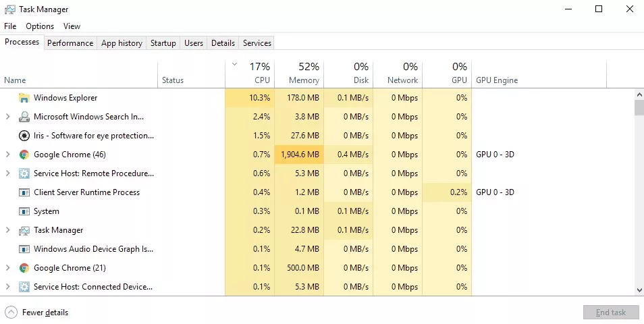Switch to the Services tab
The width and height of the screenshot is (644, 324).
(x=257, y=43)
